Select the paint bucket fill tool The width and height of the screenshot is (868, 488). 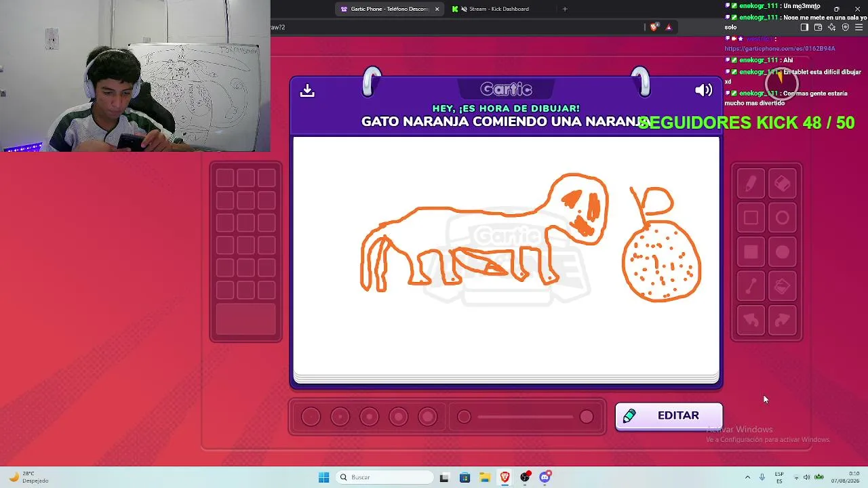coord(783,287)
